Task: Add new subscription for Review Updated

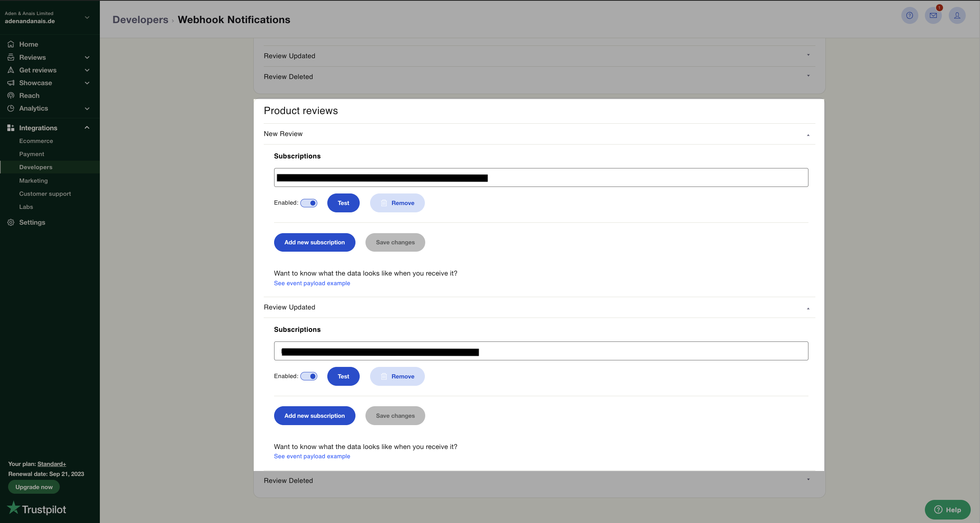Action: point(315,416)
